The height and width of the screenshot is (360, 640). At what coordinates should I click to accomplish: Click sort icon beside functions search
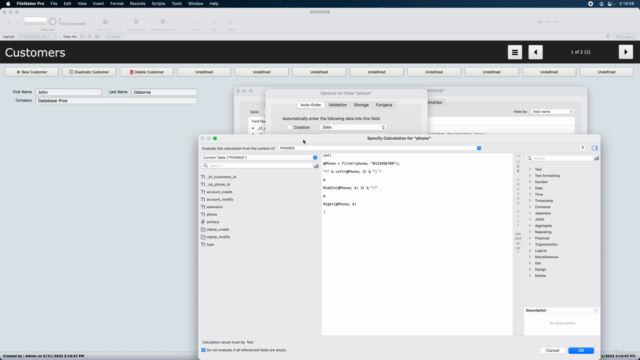[596, 158]
